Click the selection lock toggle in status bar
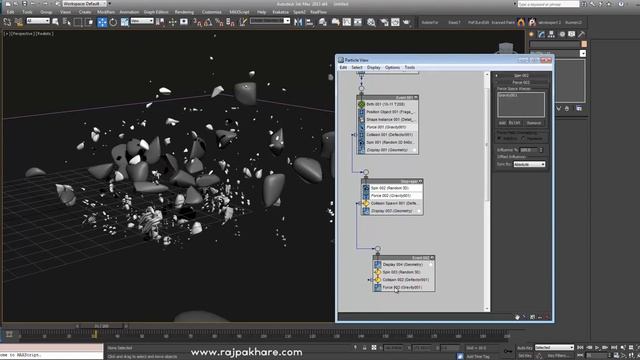Screen dimensions: 640x360 pyautogui.click(x=364, y=348)
